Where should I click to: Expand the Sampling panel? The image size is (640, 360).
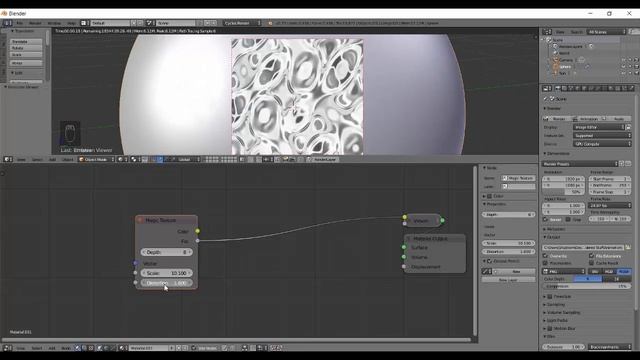coord(554,304)
